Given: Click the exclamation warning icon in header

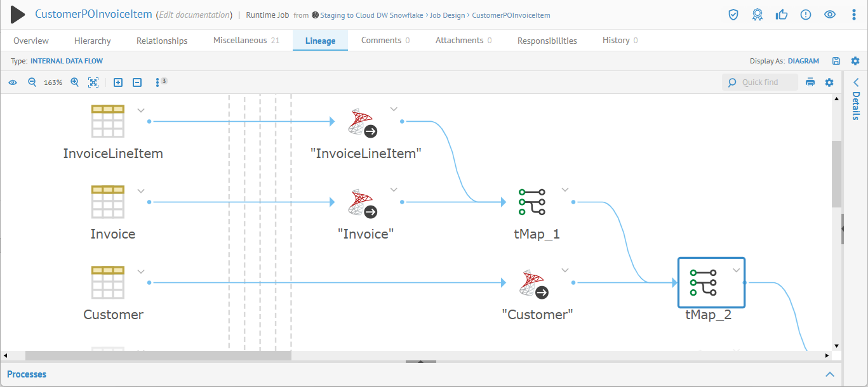Looking at the screenshot, I should tap(806, 15).
